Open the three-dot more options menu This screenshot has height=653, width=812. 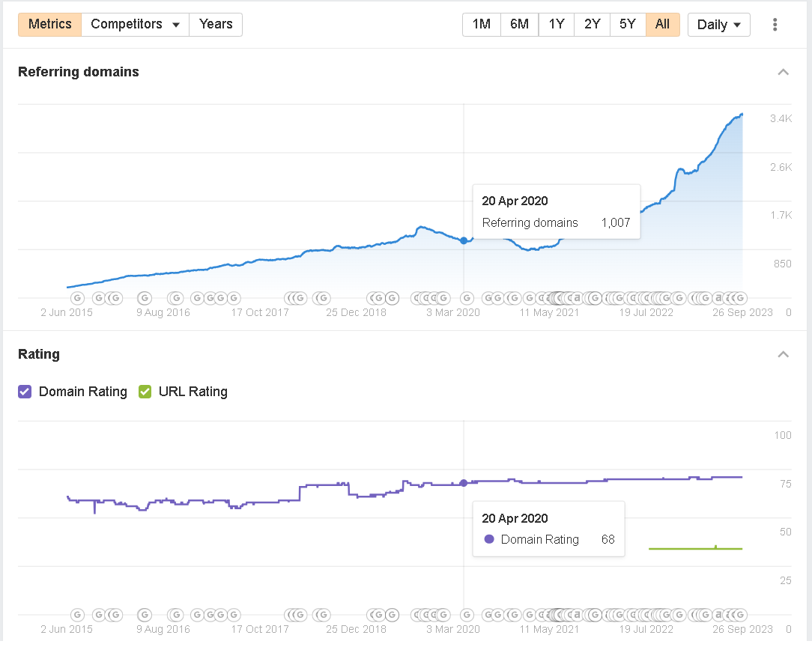tap(775, 25)
